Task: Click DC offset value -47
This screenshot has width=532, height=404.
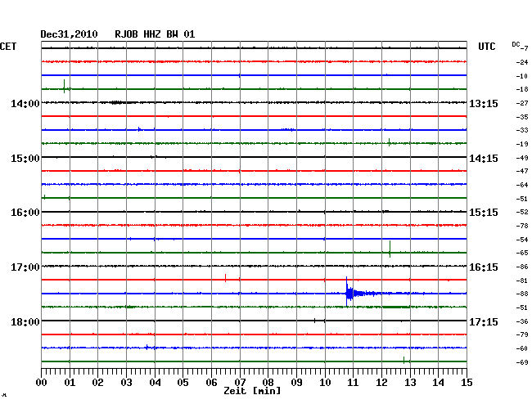Action: tap(522, 171)
